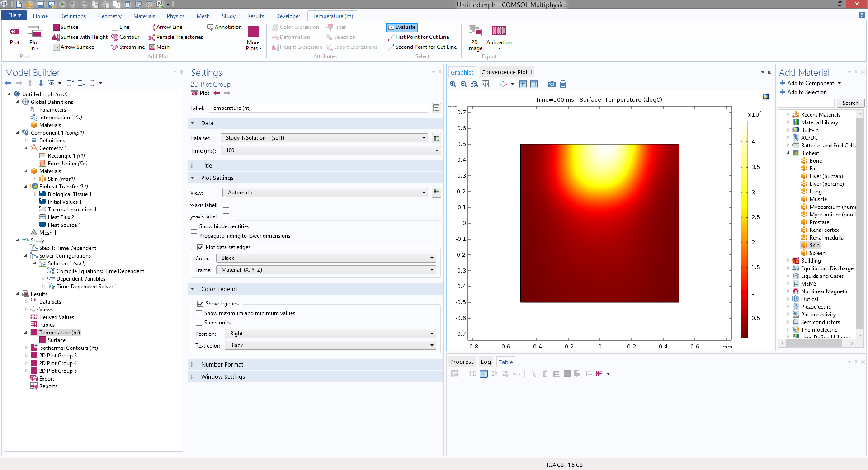The height and width of the screenshot is (470, 868).
Task: Open the Animation export tool
Action: pos(499,35)
